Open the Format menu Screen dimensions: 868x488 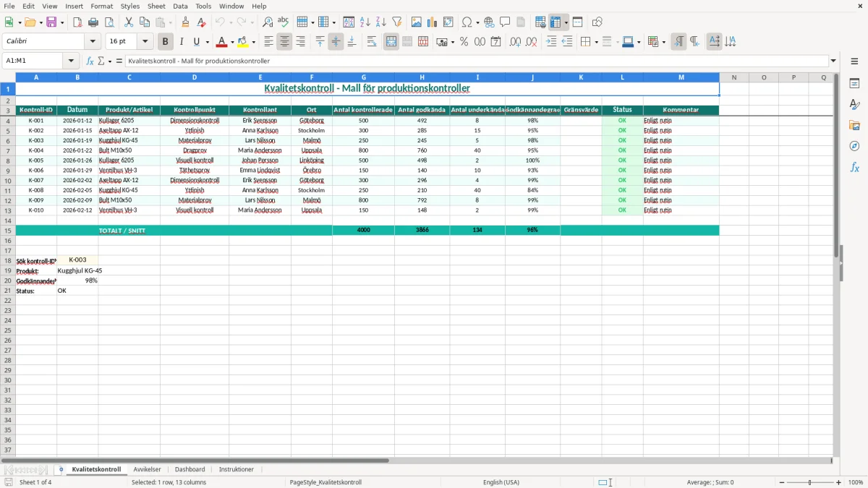(101, 6)
